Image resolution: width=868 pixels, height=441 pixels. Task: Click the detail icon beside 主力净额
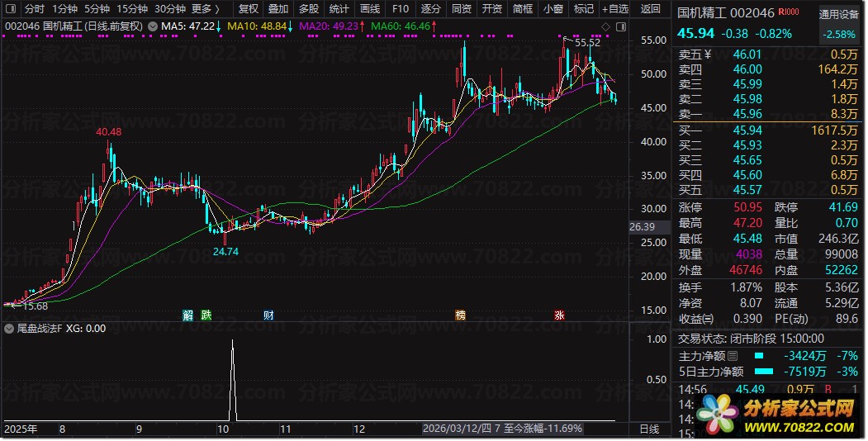[733, 356]
